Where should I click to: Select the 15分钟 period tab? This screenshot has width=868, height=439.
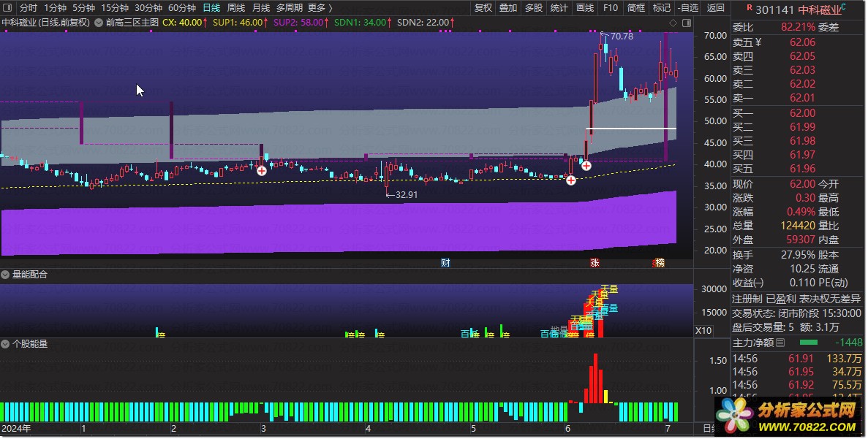click(x=115, y=8)
